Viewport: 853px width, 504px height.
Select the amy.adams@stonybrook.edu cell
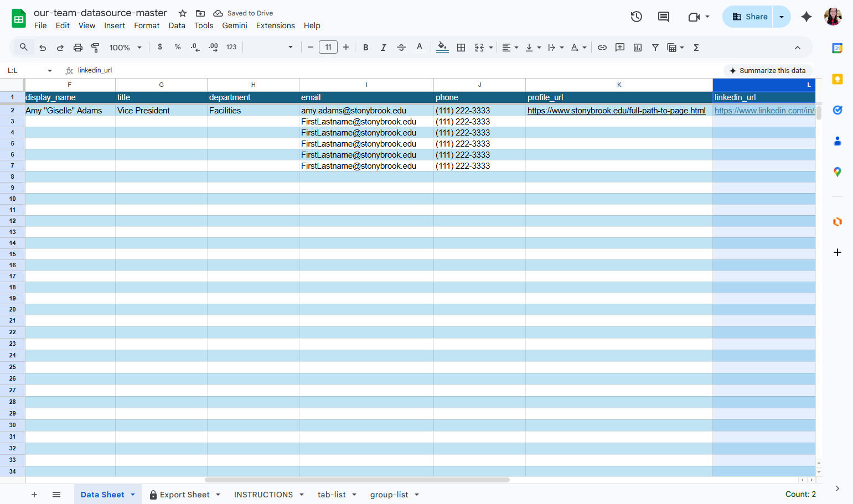366,111
